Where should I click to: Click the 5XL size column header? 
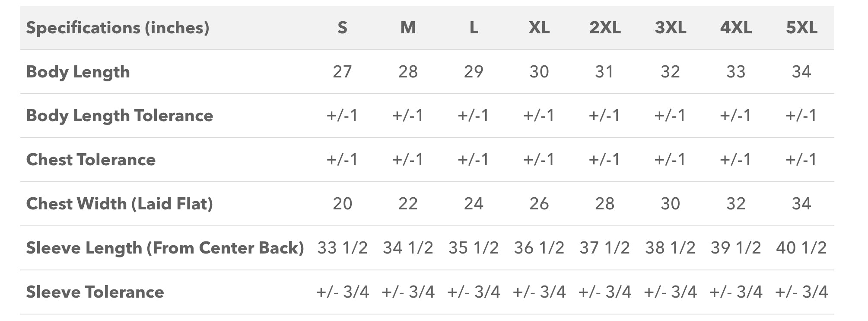[x=801, y=28]
